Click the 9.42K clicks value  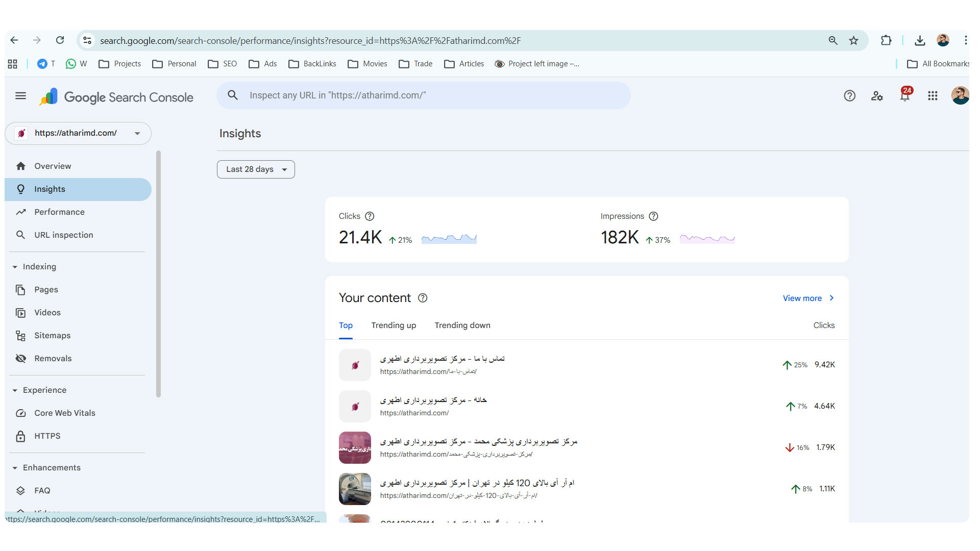(x=824, y=365)
